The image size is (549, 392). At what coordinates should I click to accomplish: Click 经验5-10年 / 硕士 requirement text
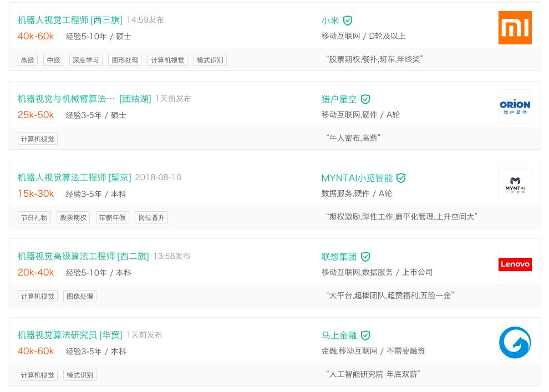click(x=98, y=37)
